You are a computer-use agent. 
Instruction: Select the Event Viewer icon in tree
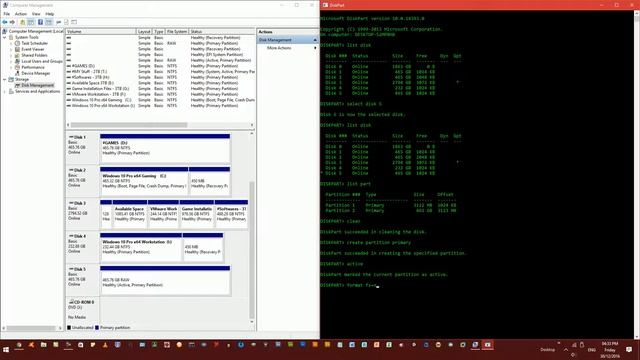pyautogui.click(x=18, y=49)
